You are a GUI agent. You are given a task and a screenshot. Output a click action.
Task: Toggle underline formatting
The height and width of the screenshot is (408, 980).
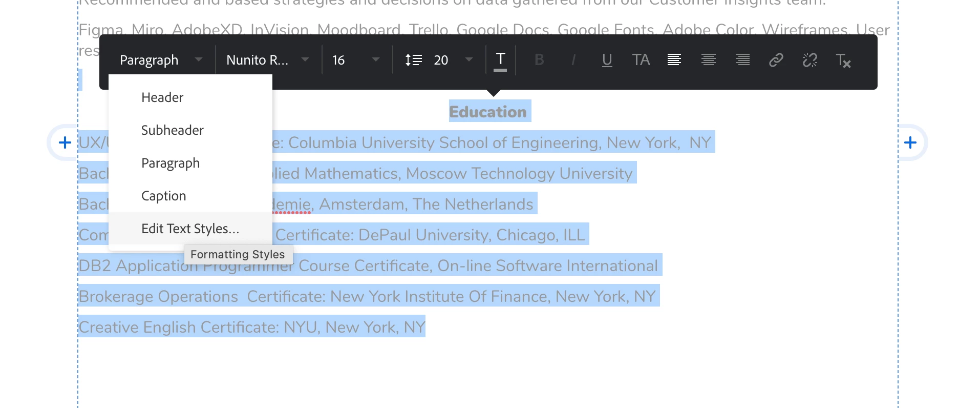click(x=607, y=60)
